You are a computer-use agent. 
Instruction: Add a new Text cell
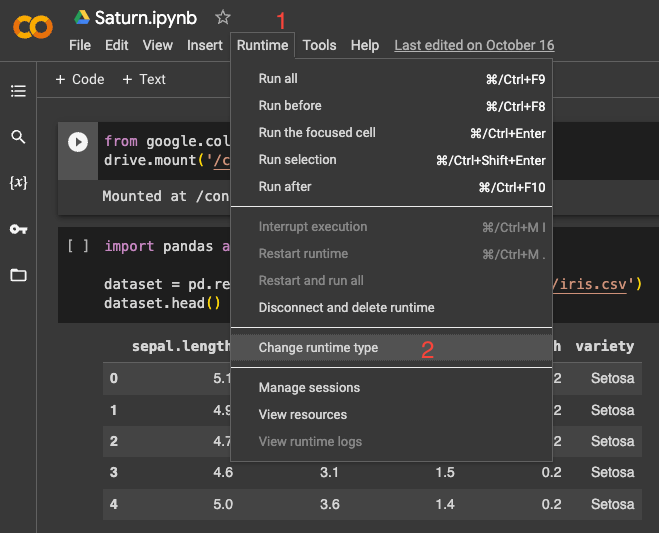[144, 79]
